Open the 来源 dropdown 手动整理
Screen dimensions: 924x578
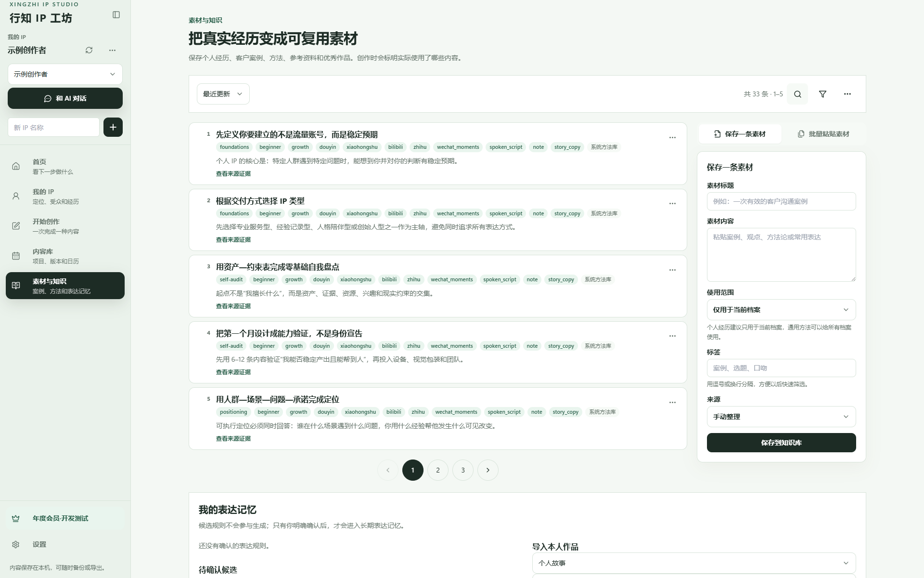point(781,417)
